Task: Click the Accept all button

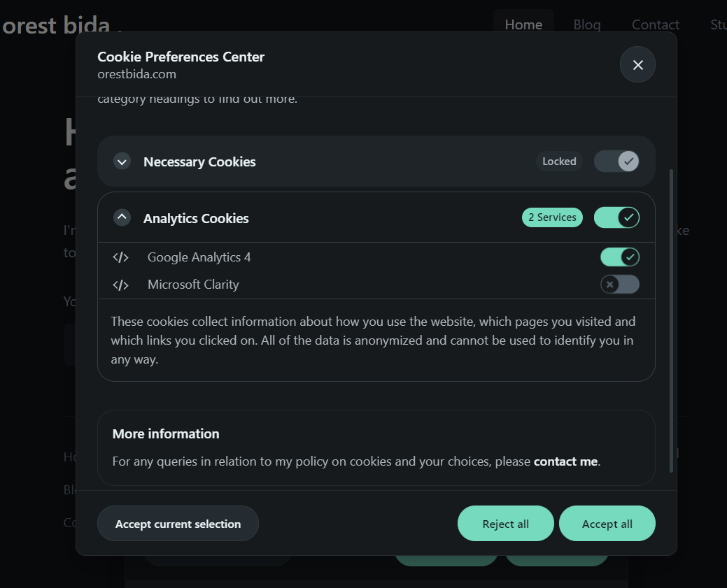Action: pos(607,523)
